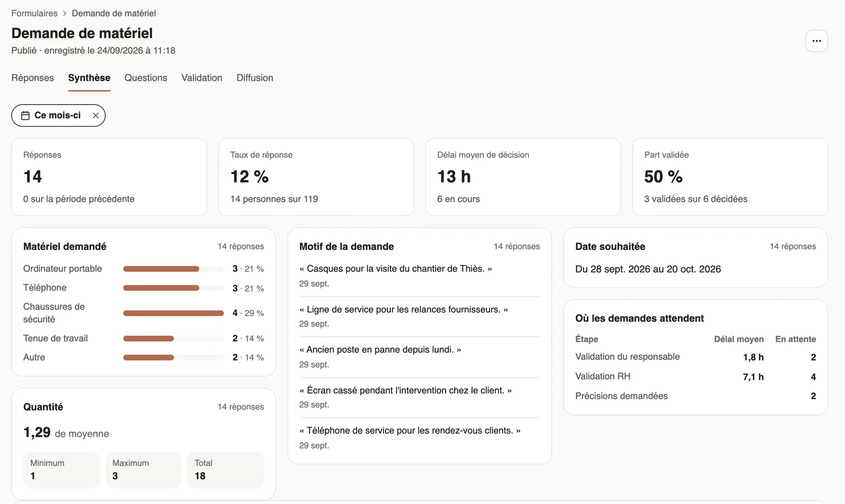Click the Taux de réponse card
The height and width of the screenshot is (504, 845).
(x=316, y=177)
